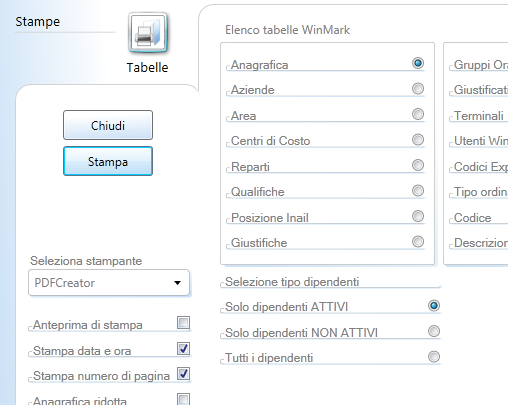The height and width of the screenshot is (405, 508).
Task: Click the Seleziona stampante label
Action: click(86, 261)
